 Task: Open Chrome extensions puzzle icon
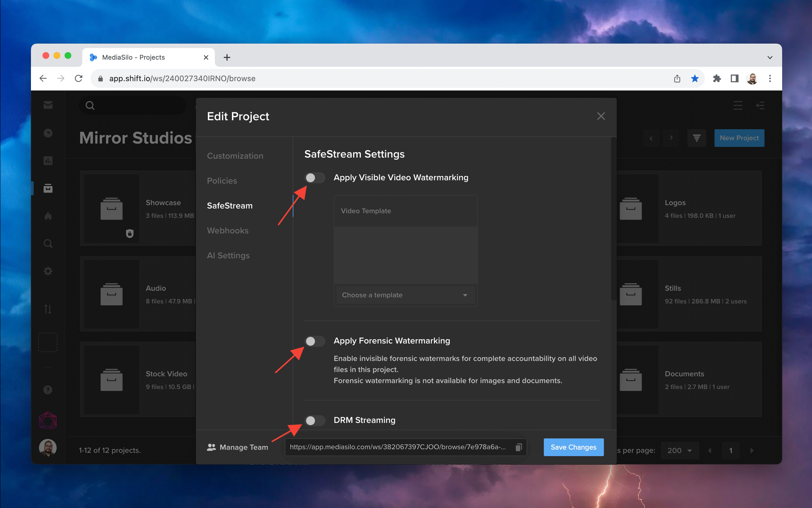coord(716,78)
